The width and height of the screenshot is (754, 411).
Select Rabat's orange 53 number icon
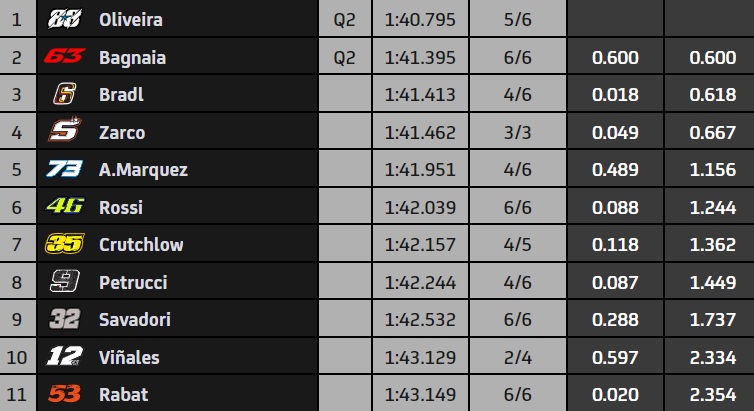point(64,394)
